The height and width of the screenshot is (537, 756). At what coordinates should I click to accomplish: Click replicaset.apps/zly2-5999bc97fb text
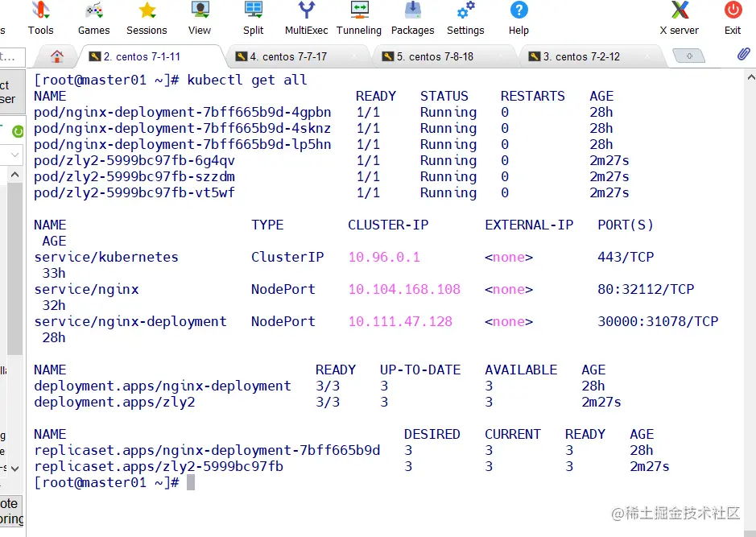159,466
